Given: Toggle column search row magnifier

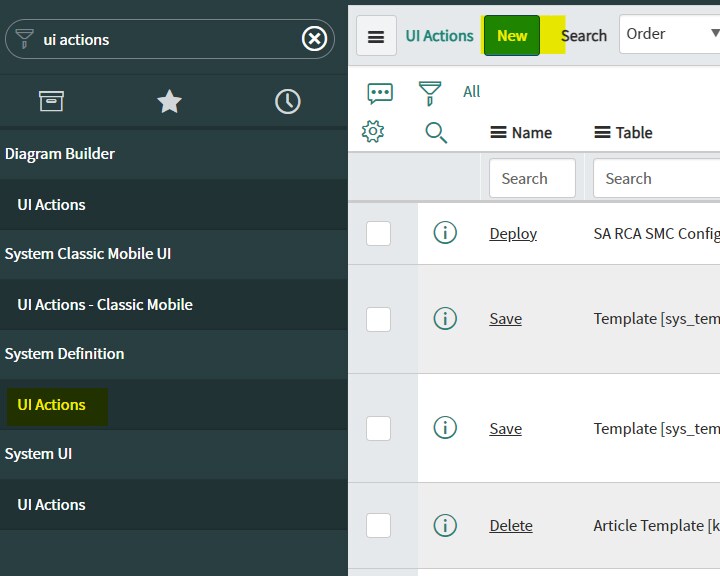Looking at the screenshot, I should [436, 133].
